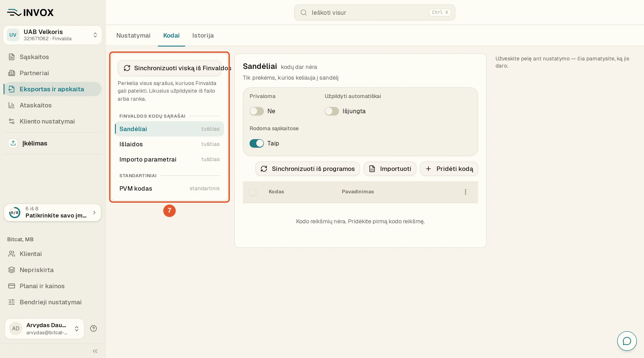Expand the Arvydas user account menu
The height and width of the screenshot is (358, 644).
tap(44, 328)
